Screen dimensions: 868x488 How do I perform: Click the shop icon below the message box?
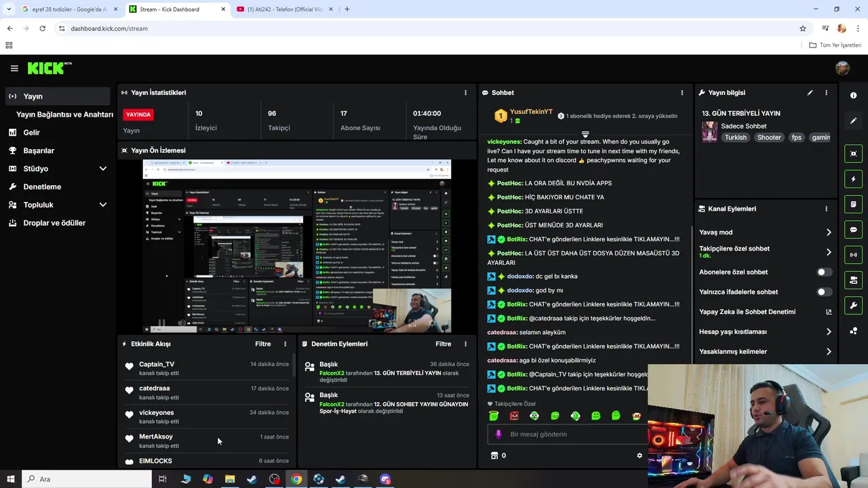[x=494, y=455]
